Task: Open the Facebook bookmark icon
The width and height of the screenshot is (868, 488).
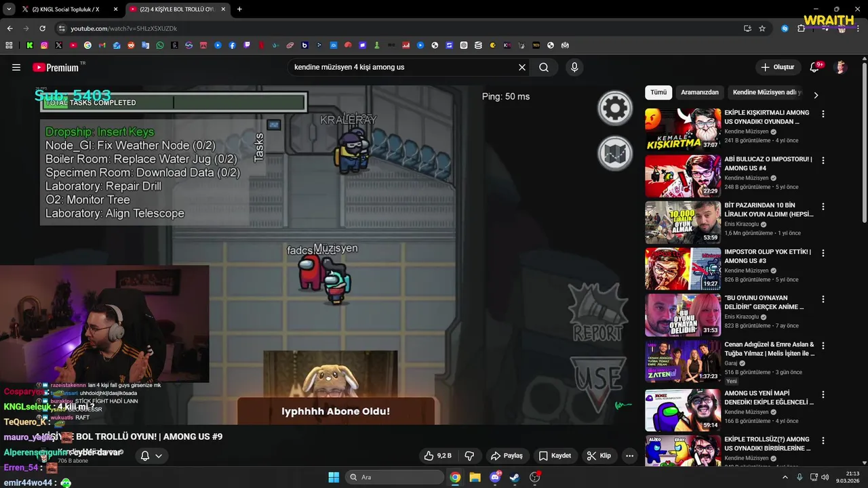Action: [232, 45]
